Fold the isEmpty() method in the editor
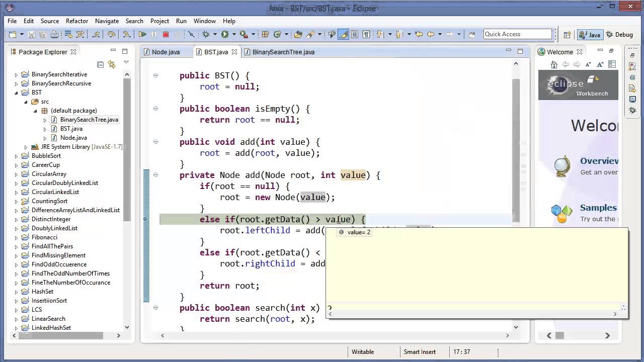The image size is (644, 362). [155, 109]
